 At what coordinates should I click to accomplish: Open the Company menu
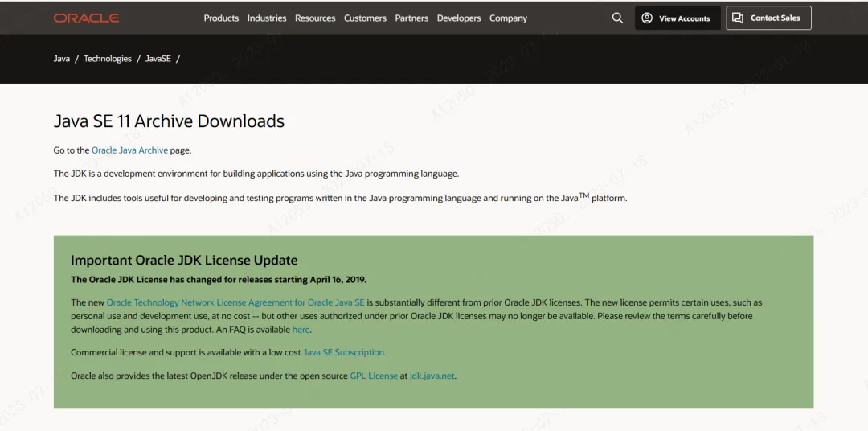pyautogui.click(x=508, y=18)
